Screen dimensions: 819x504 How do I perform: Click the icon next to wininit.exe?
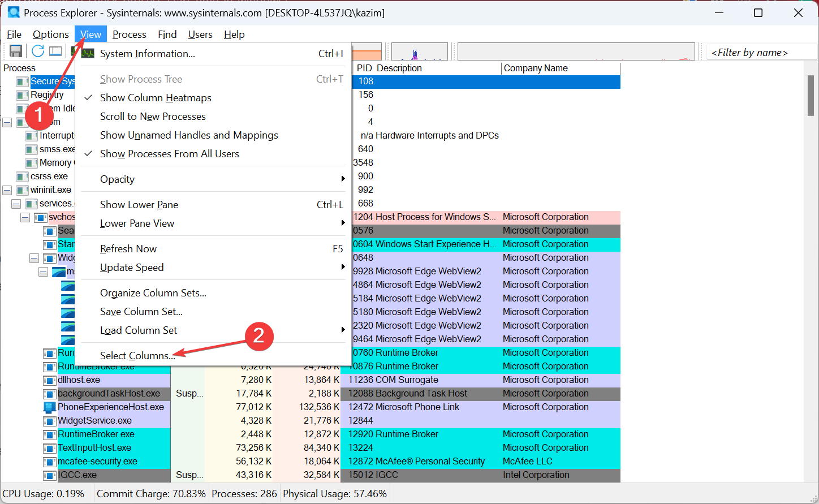(x=23, y=190)
